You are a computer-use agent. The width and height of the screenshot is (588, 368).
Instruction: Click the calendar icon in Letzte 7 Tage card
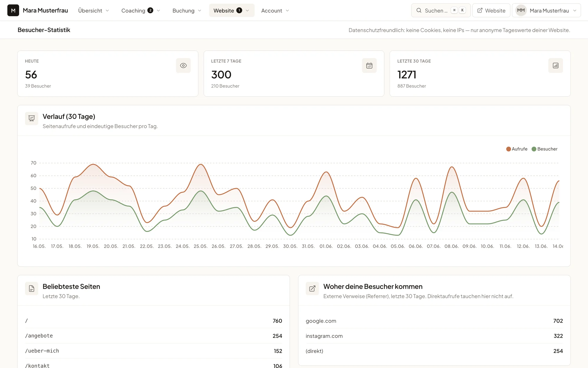pos(369,65)
